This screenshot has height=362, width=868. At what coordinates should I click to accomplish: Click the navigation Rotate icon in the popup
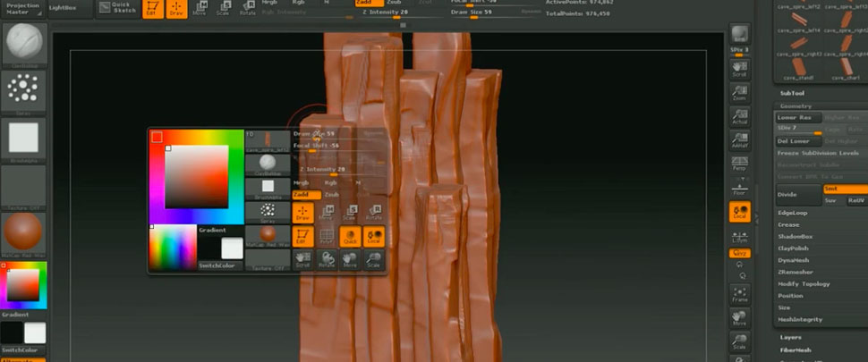coord(327,260)
